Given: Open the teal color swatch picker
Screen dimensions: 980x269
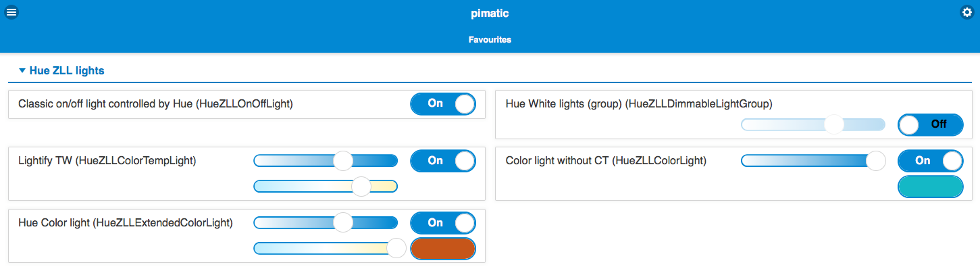Looking at the screenshot, I should 931,187.
